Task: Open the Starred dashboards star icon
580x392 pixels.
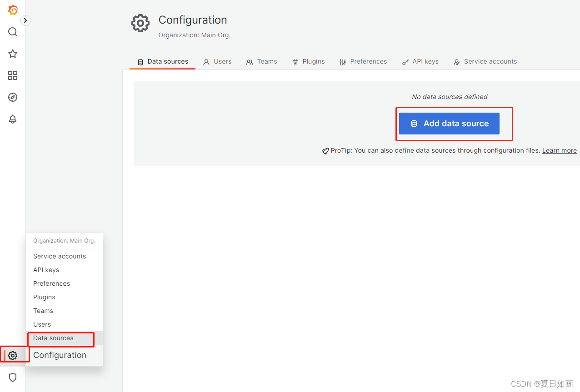Action: pos(13,54)
